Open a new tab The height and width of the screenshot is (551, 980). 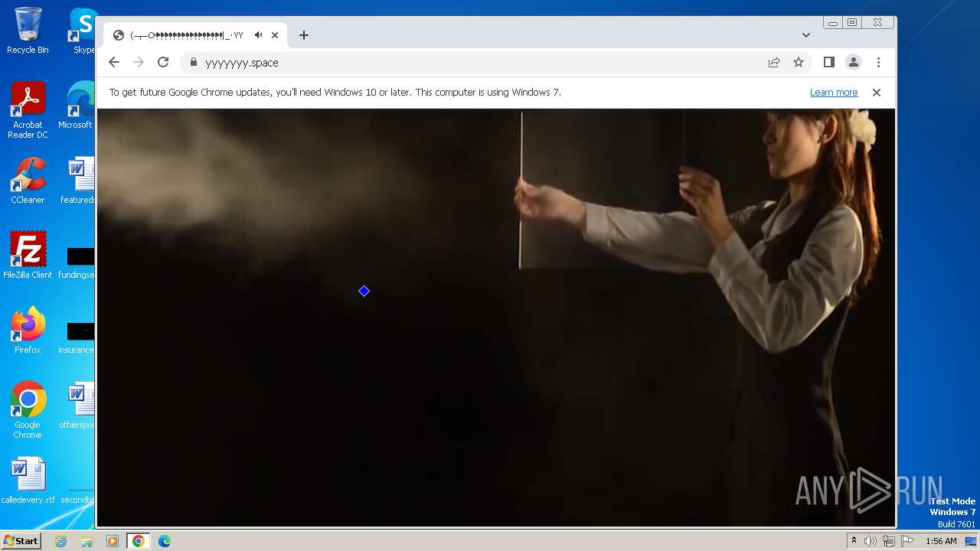(304, 35)
